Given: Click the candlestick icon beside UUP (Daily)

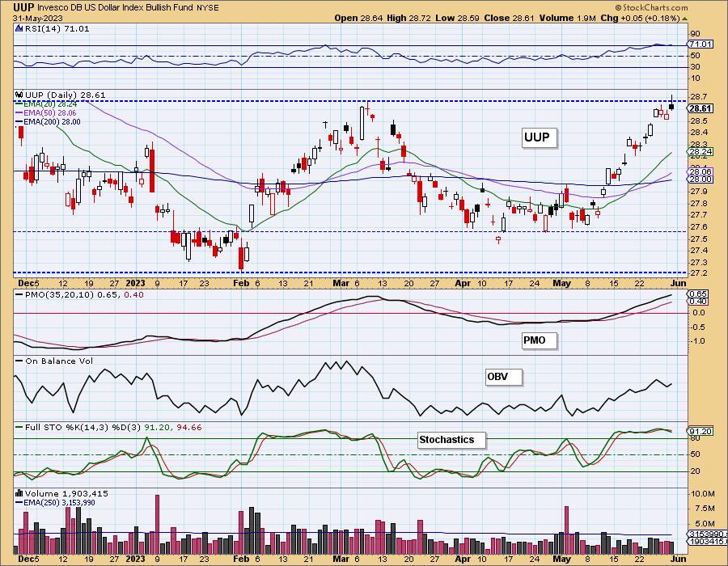Looking at the screenshot, I should click(x=19, y=95).
